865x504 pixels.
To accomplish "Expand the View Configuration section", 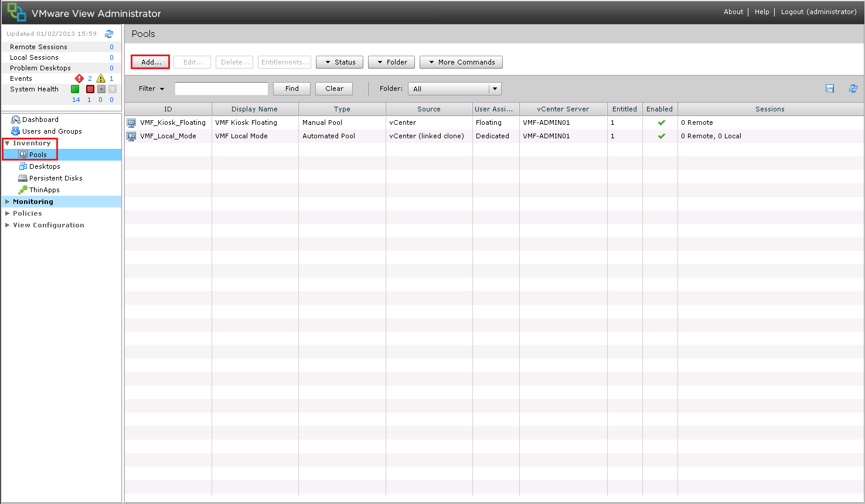I will [x=49, y=225].
